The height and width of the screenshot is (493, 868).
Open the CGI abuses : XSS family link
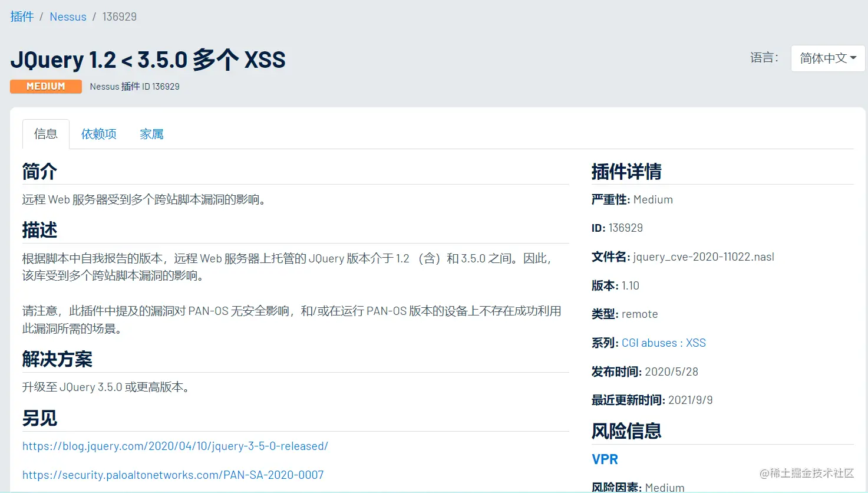(x=664, y=343)
